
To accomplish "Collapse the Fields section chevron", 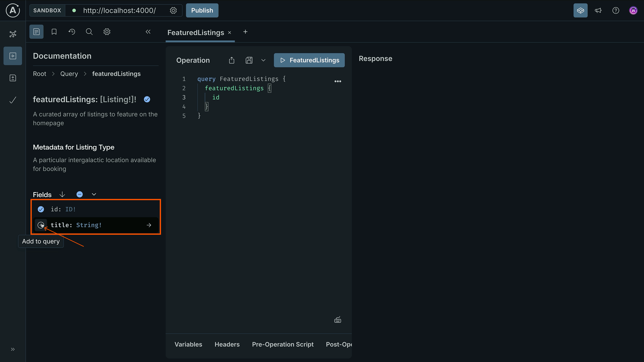I will point(94,194).
